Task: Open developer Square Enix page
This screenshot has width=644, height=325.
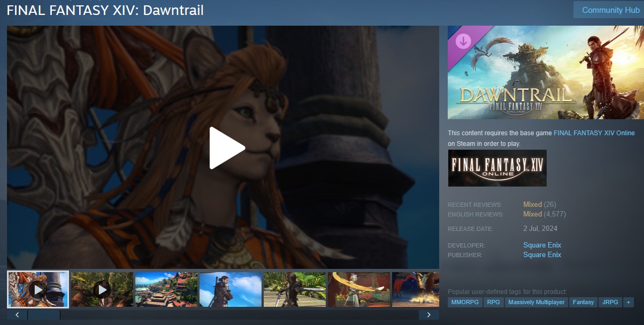Action: click(x=542, y=245)
